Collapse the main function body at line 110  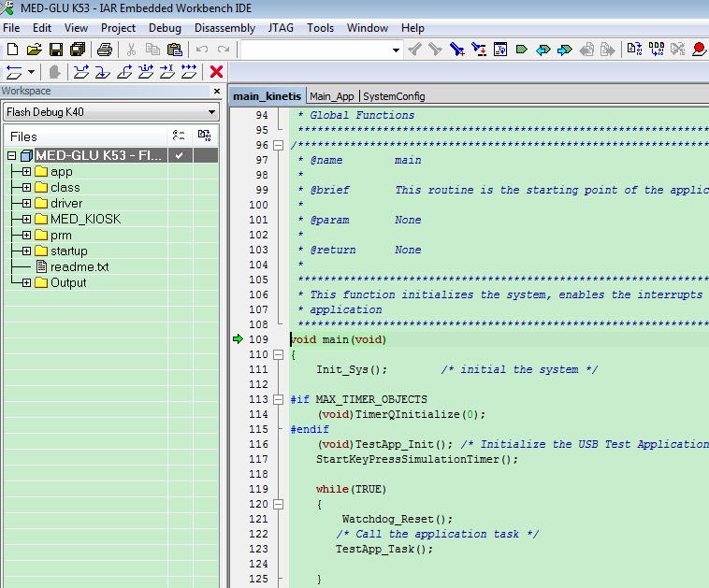tap(279, 354)
